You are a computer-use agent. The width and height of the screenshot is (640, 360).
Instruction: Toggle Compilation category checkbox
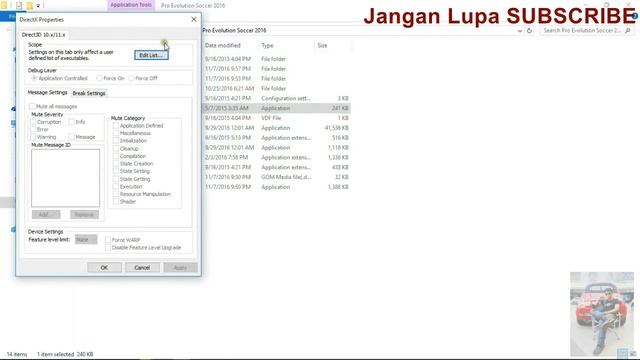(x=116, y=156)
